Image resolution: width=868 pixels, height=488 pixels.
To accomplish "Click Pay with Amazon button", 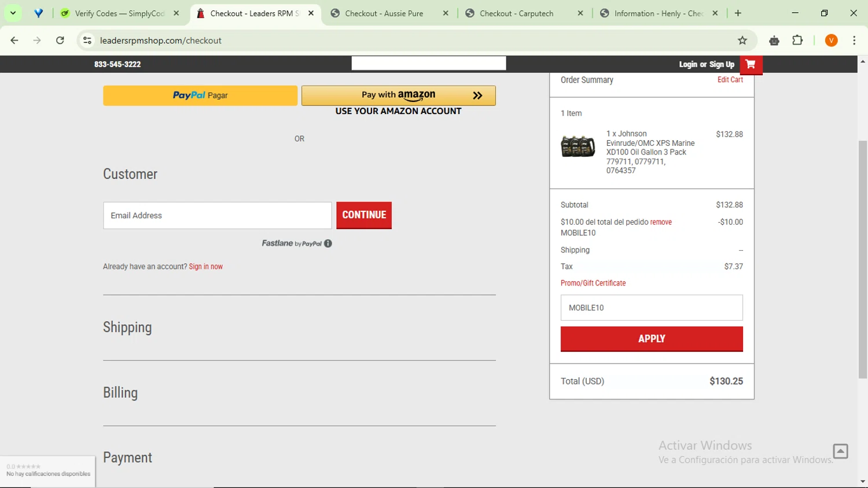I will [x=398, y=96].
